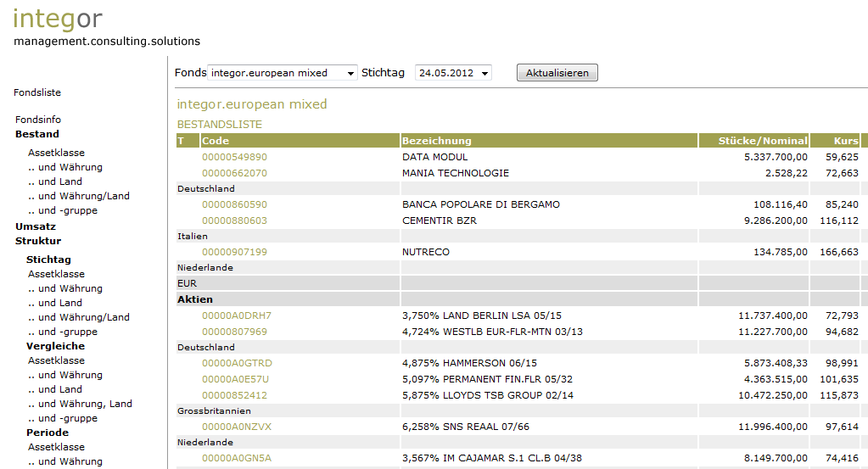Open '.. und Währung, Land' under Vergleiche
This screenshot has height=469, width=868.
click(x=80, y=403)
